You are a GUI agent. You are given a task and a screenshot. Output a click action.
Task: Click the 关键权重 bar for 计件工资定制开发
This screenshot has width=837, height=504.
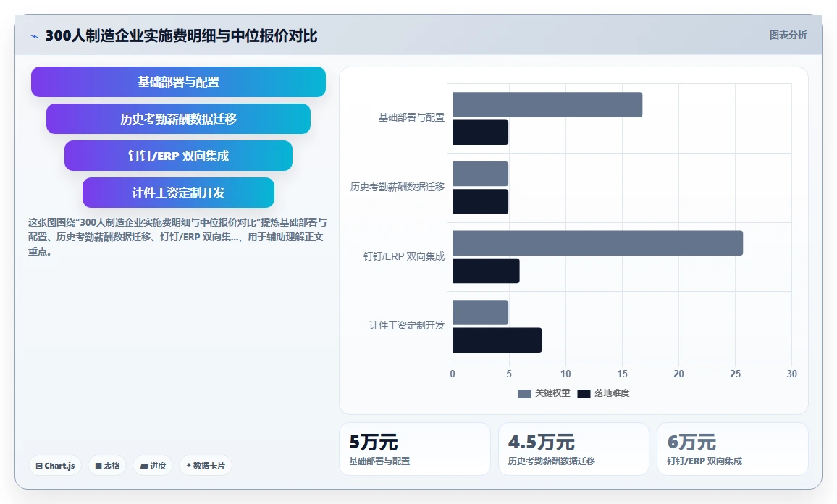(x=481, y=312)
